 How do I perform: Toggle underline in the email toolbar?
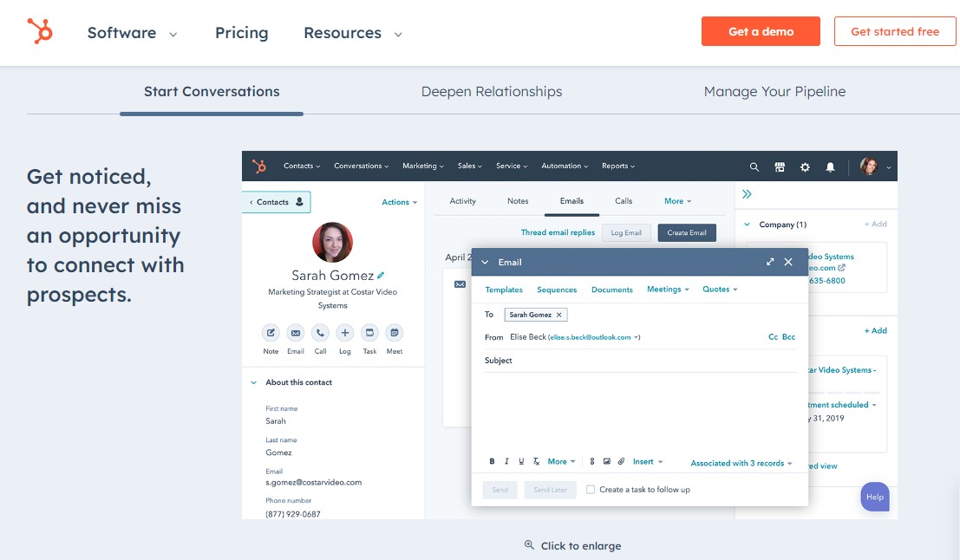[521, 461]
